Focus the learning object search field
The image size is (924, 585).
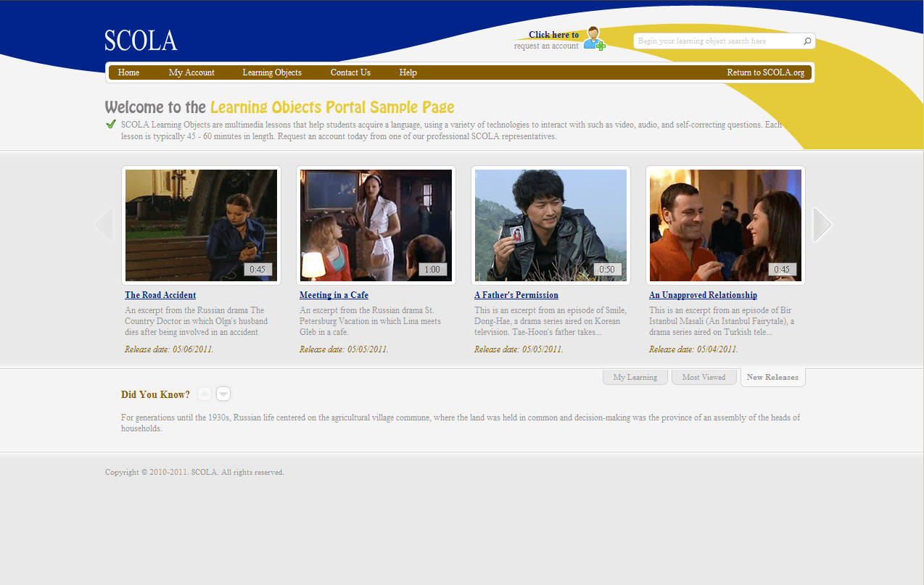[x=718, y=41]
